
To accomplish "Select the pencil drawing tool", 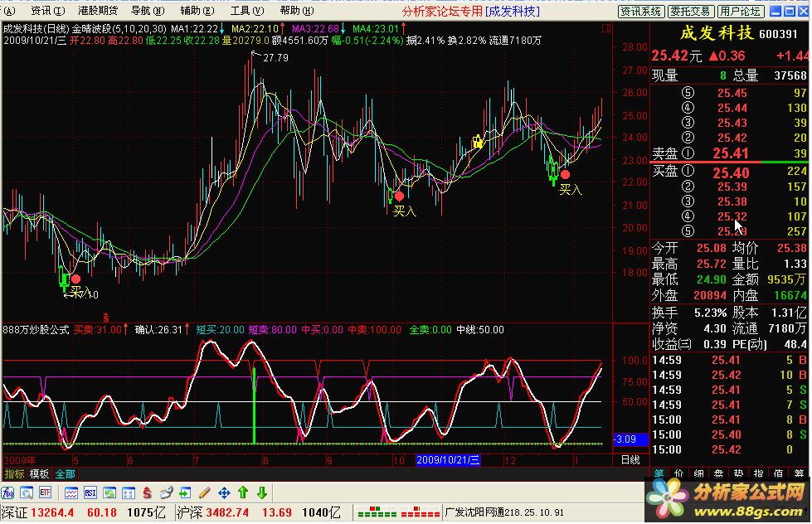I will pos(205,493).
